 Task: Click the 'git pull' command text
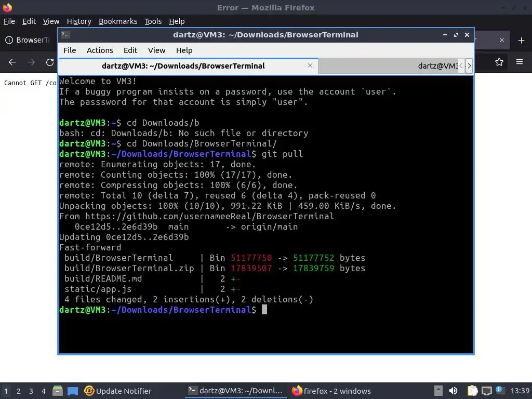click(282, 154)
